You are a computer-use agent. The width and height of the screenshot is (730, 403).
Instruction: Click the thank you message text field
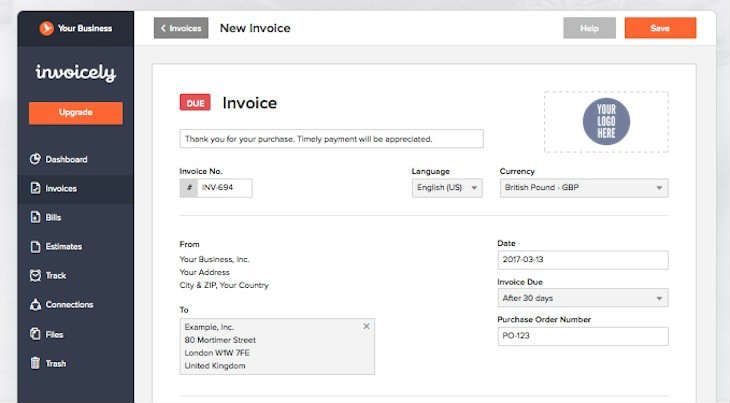coord(331,139)
